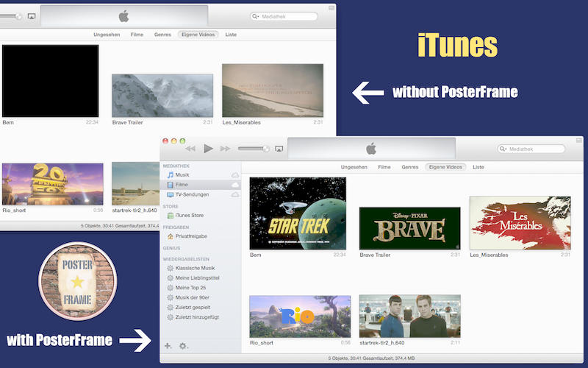Switch to Genres tab in front window
588x368 pixels.
click(410, 167)
